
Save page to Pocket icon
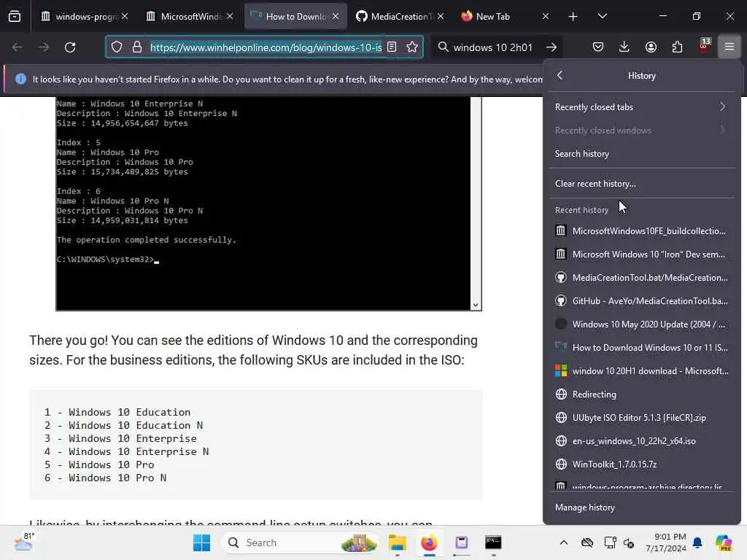coord(598,47)
